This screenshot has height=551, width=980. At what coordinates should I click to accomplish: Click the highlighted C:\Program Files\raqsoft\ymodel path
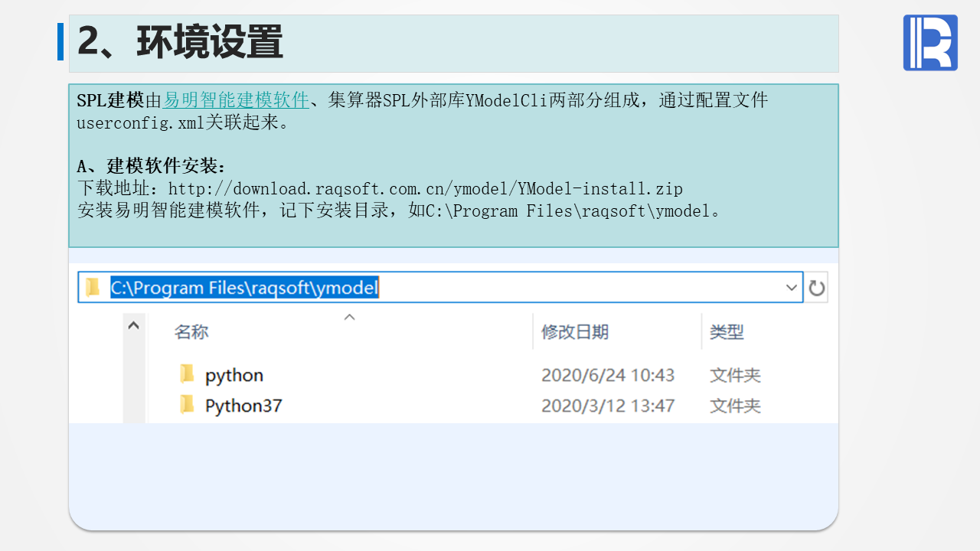point(244,288)
